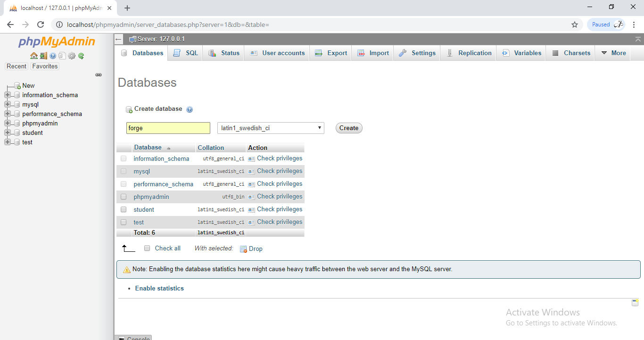Screen dimensions: 644x340
Task: Click the Log out door icon
Action: 43,56
